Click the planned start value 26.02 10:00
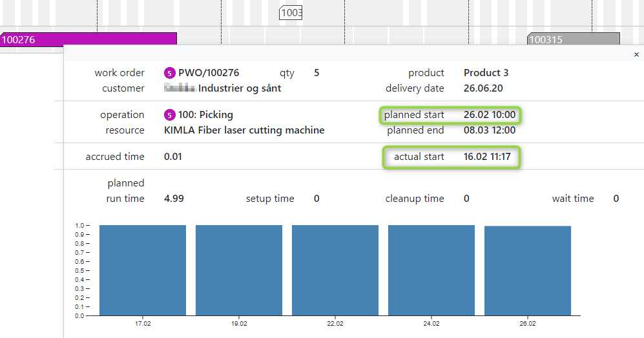Viewport: 644px width, 338px height. point(489,115)
